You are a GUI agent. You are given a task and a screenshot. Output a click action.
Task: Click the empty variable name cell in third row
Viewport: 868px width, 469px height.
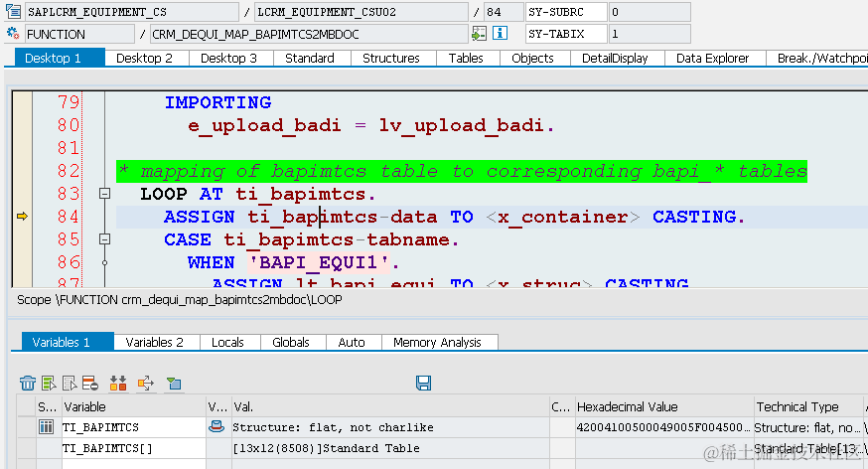(x=133, y=464)
